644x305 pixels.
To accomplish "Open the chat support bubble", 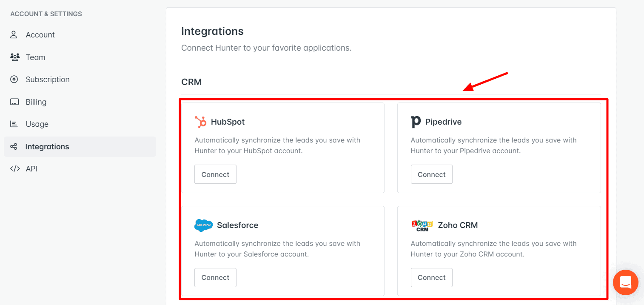I will (x=625, y=282).
